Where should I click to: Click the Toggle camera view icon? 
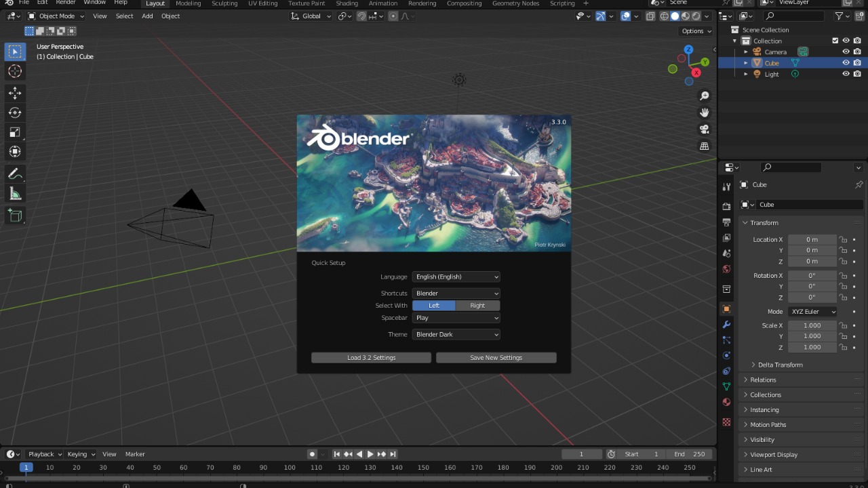pos(705,129)
